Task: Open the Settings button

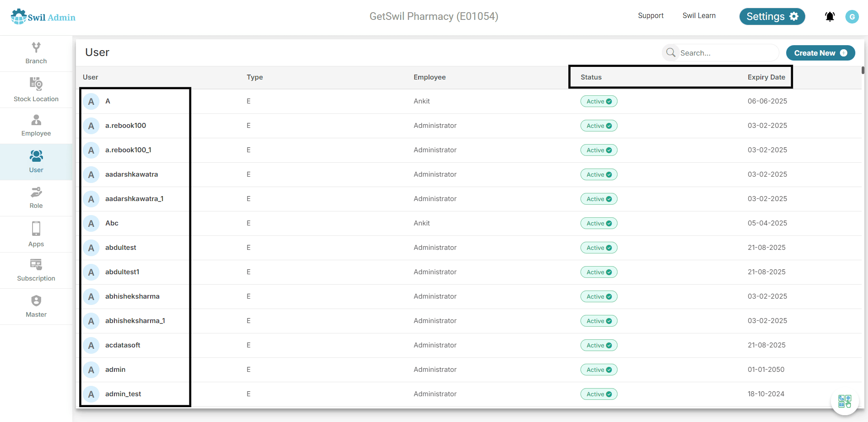Action: click(772, 16)
